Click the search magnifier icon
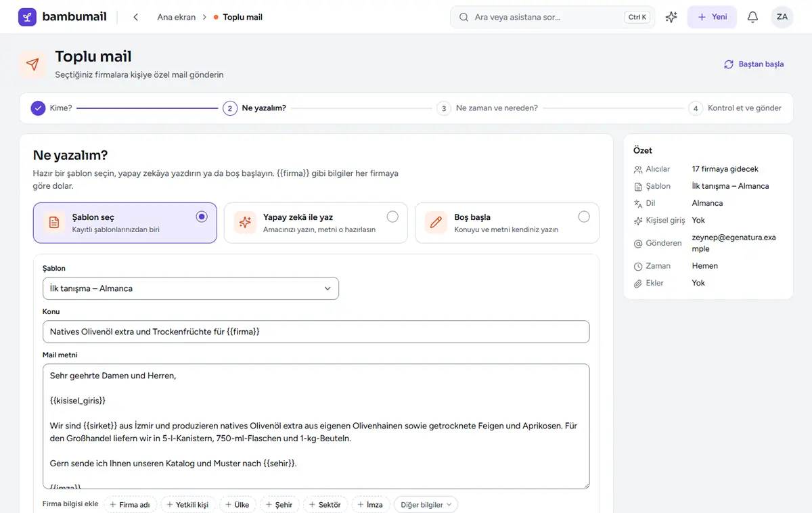This screenshot has height=513, width=812. click(x=464, y=17)
